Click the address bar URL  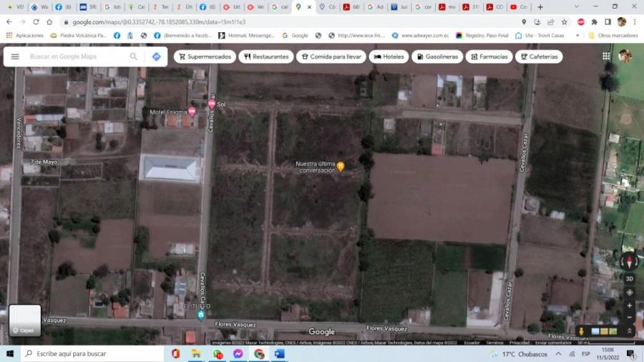pos(160,21)
